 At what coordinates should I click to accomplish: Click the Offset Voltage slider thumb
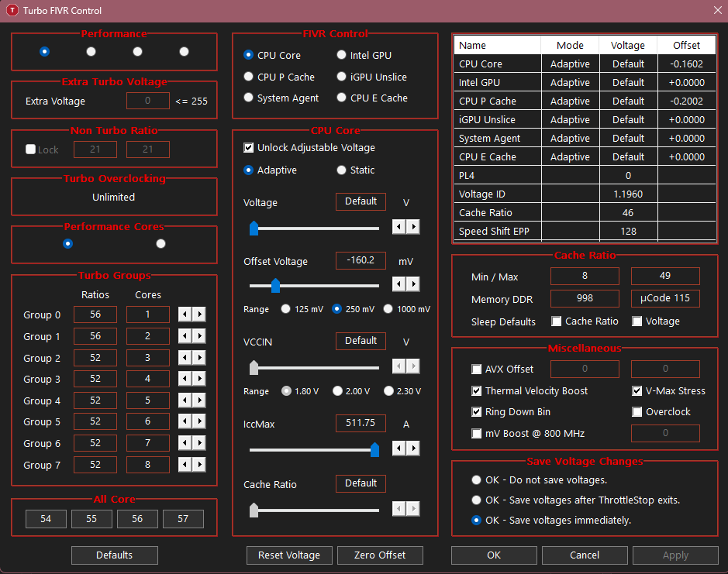(275, 285)
